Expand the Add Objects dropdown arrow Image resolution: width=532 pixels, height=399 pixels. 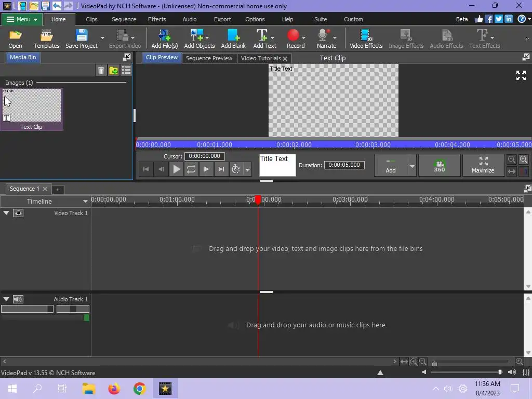click(x=207, y=37)
